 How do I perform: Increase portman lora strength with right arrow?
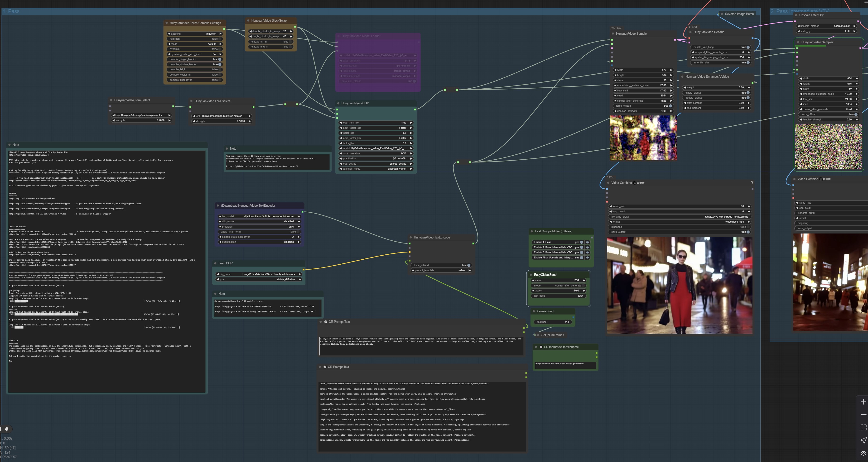click(x=250, y=121)
